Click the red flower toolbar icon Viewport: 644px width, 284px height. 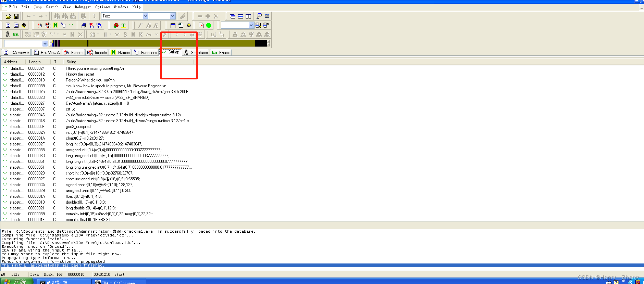[116, 25]
